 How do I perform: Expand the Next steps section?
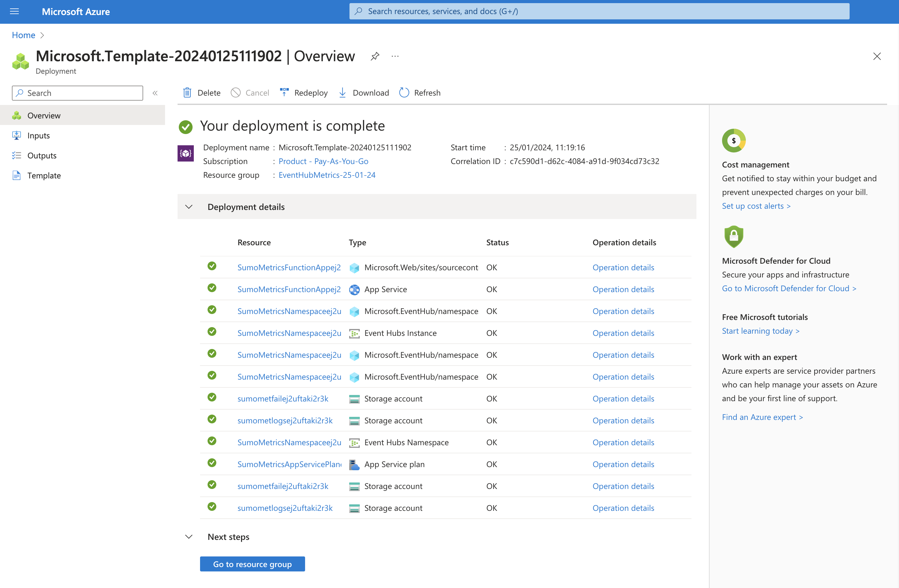tap(189, 536)
